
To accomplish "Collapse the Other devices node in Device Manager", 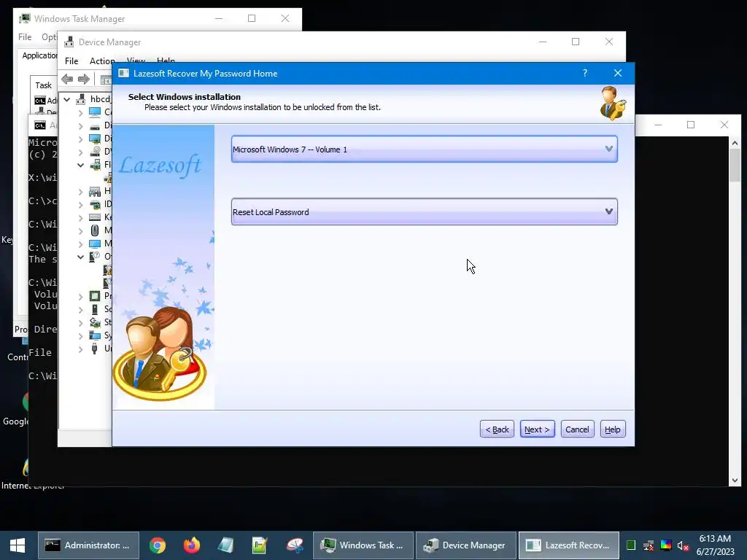I will [80, 257].
